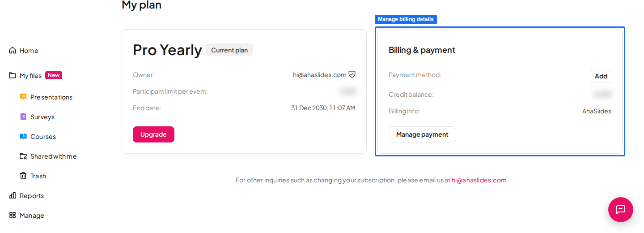Click the Pro Yearly plan title

tap(167, 50)
